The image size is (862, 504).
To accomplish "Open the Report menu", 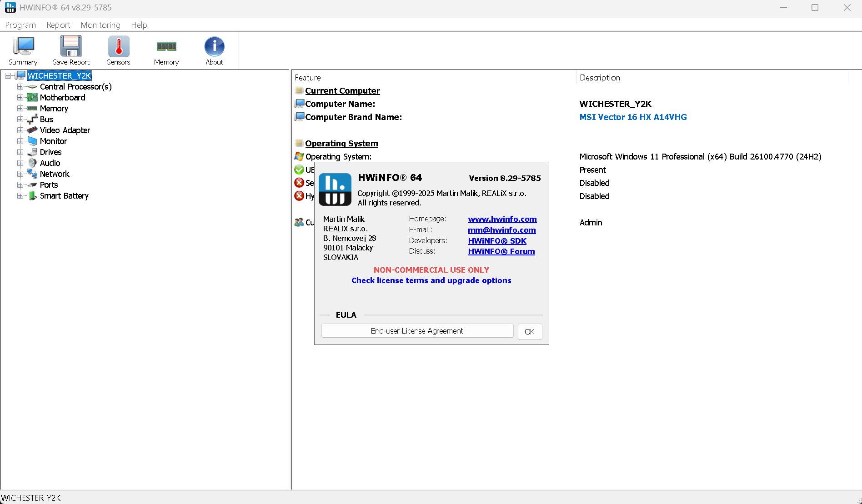I will (x=58, y=25).
